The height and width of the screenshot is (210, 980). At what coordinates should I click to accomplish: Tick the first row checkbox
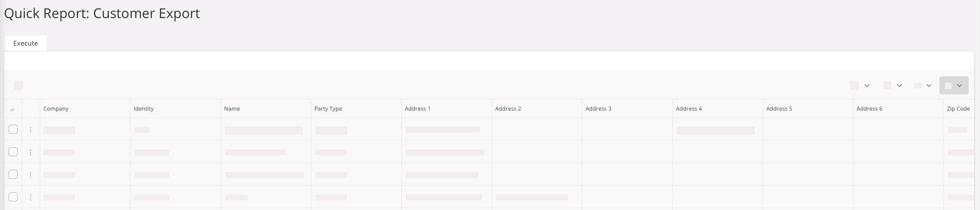coord(13,130)
